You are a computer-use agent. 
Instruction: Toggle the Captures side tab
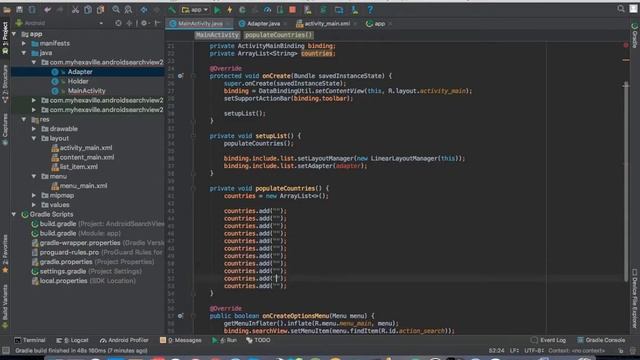point(5,129)
